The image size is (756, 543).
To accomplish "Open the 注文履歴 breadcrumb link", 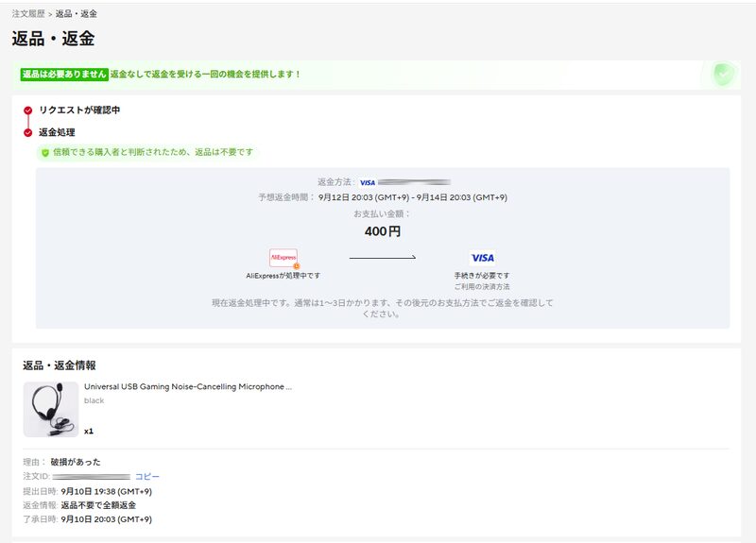I will [28, 14].
